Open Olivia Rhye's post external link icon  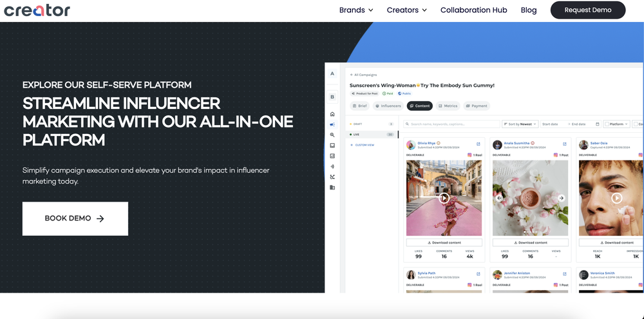[x=478, y=144]
